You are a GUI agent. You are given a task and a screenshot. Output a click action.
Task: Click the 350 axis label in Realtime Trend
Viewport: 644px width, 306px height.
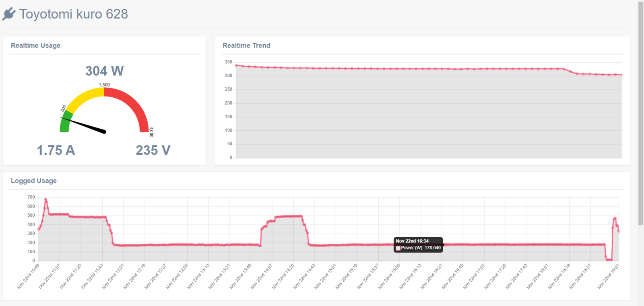coord(228,62)
